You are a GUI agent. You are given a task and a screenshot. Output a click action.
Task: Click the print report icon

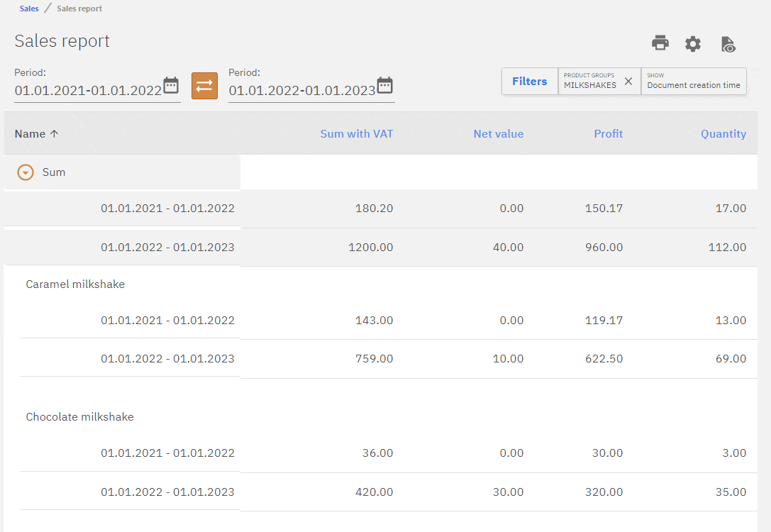tap(660, 43)
